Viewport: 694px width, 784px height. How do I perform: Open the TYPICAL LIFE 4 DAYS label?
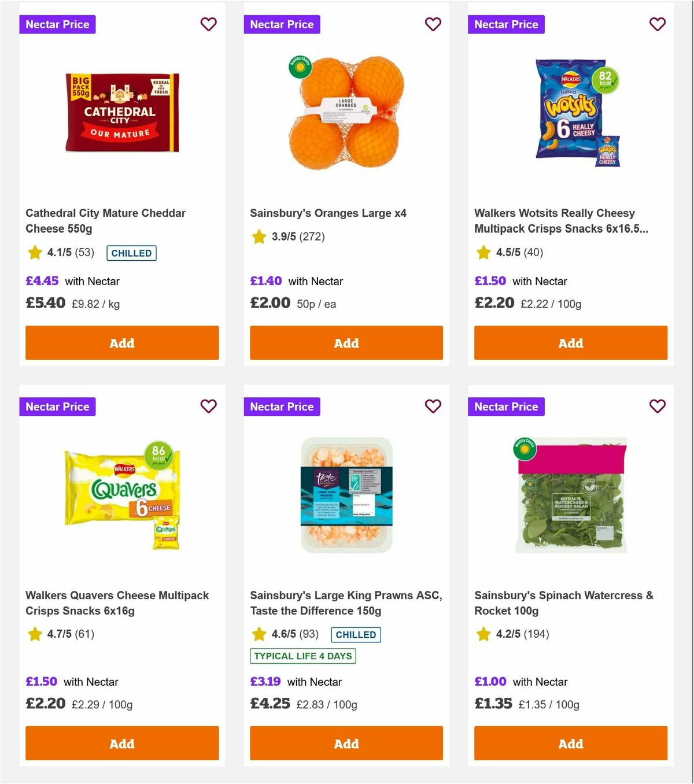pos(302,656)
